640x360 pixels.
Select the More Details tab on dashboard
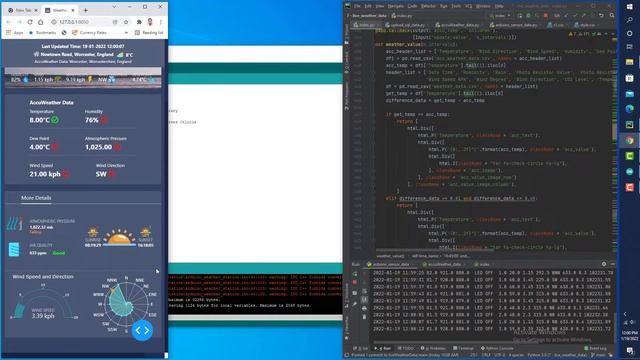(36, 198)
